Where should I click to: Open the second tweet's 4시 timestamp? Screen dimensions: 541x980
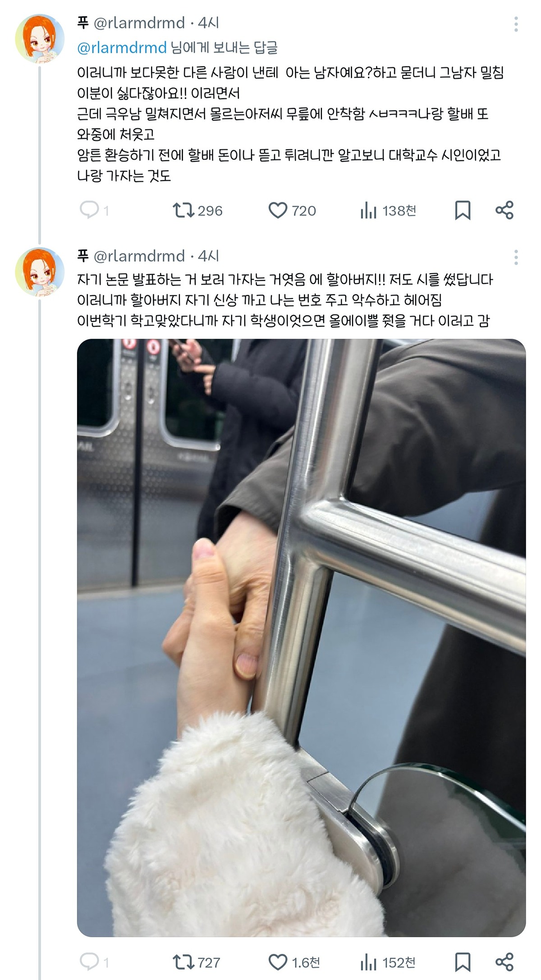[209, 256]
